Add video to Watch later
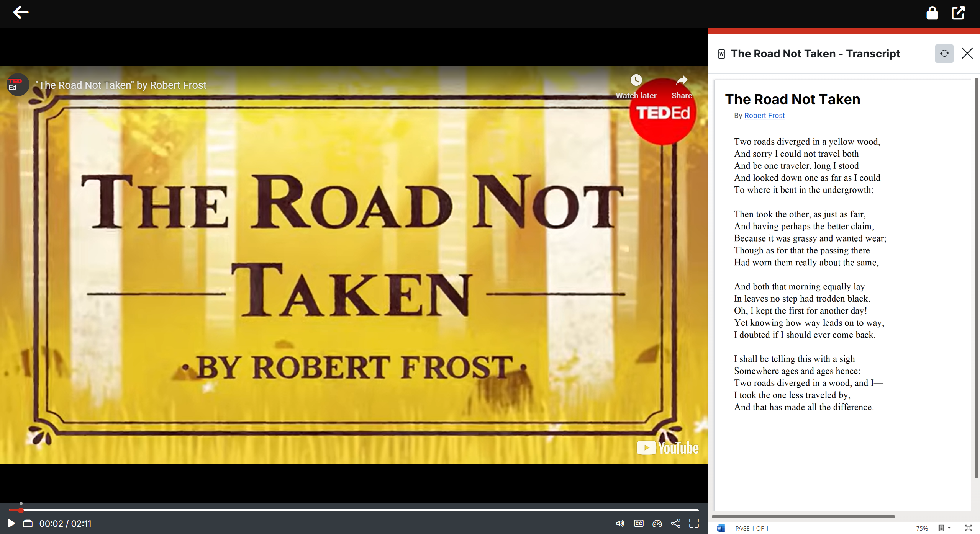The image size is (980, 534). [x=636, y=87]
